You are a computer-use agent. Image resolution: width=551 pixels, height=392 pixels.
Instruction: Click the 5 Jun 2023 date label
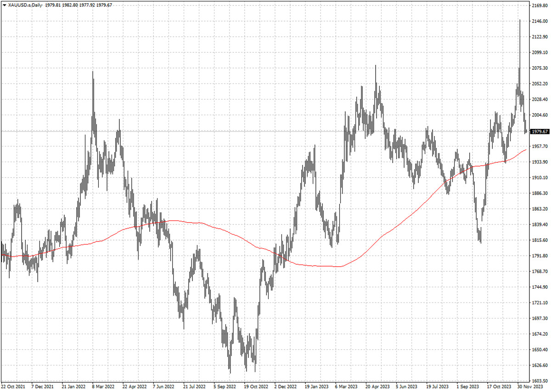point(407,387)
